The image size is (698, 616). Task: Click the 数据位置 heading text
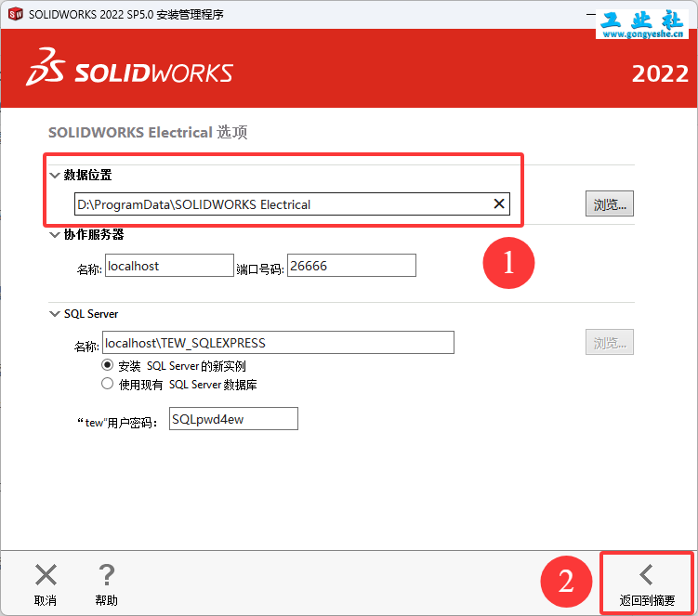[87, 175]
